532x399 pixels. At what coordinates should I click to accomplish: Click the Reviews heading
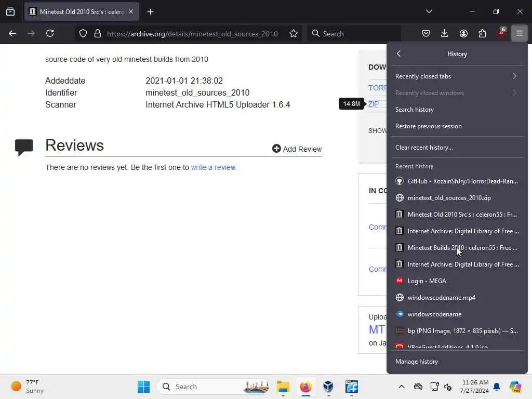tap(74, 145)
